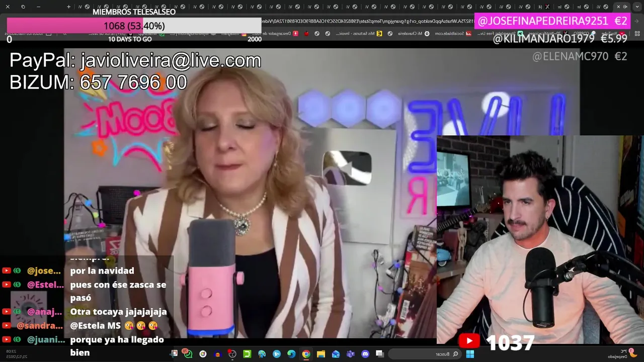
Task: Click the browser address bar URL
Action: (367, 21)
